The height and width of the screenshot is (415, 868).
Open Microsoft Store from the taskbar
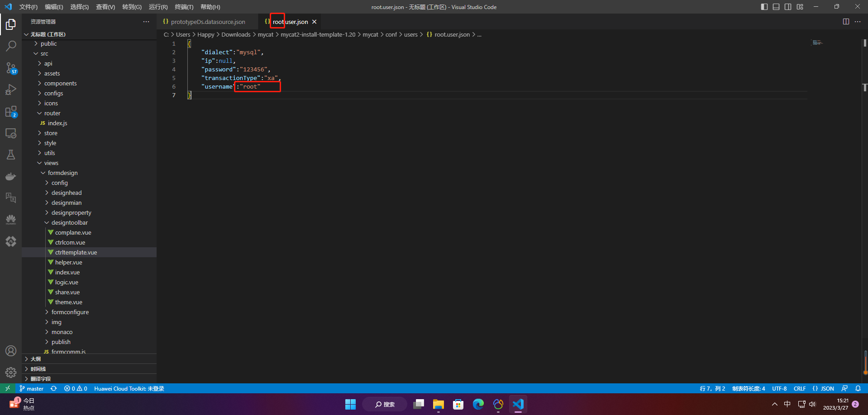point(458,404)
